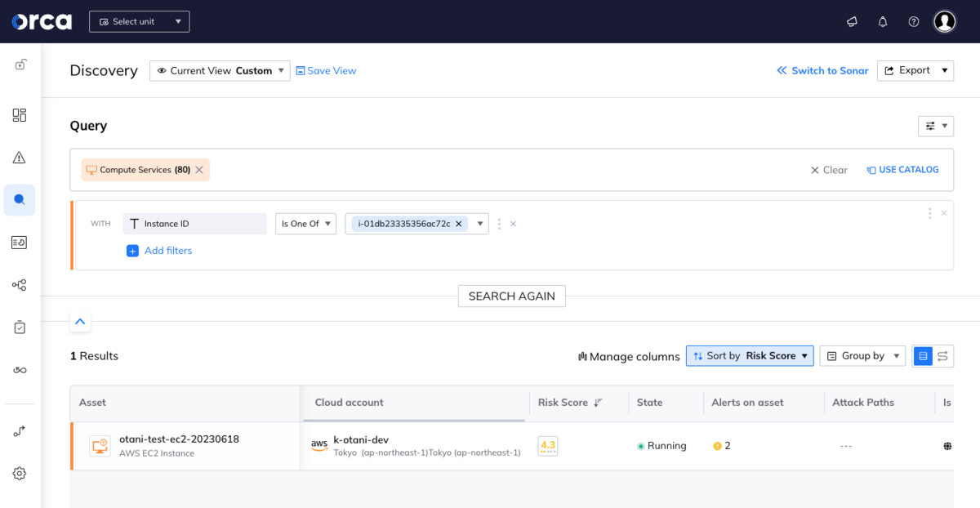Click the AWS logo in the cloud account cell
The image size is (980, 508).
coord(319,445)
